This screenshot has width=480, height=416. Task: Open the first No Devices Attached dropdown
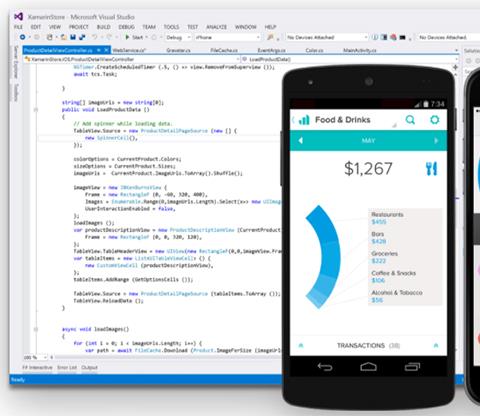coord(327,37)
